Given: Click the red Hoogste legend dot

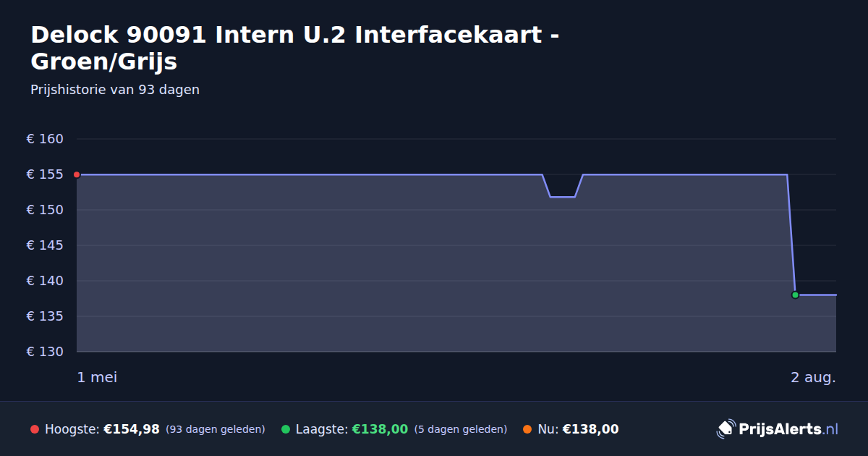Looking at the screenshot, I should 35,429.
